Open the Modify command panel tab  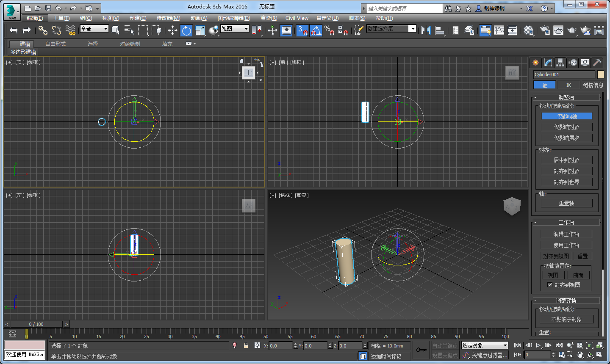coord(548,63)
